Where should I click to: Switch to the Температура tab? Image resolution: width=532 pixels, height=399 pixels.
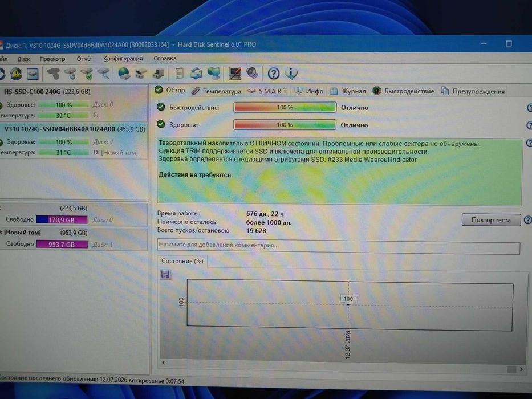(216, 91)
